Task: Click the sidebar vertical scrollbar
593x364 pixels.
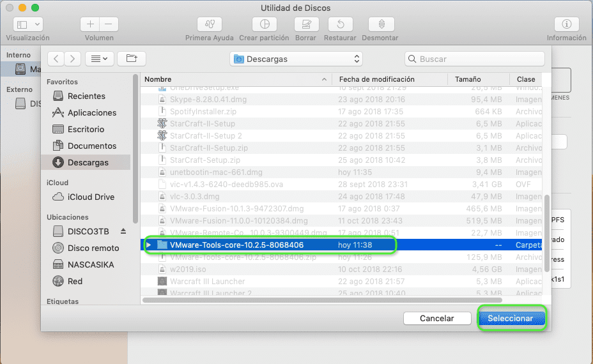Action: tap(135, 149)
